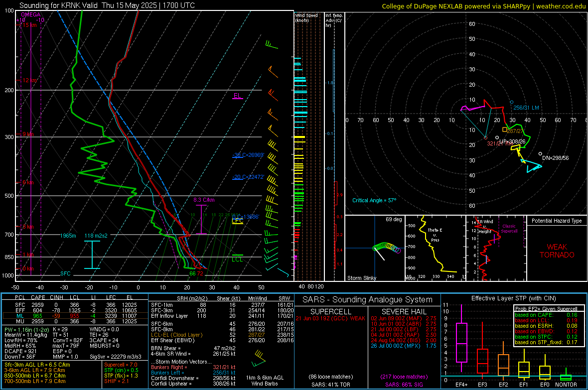The width and height of the screenshot is (588, 390).
Task: Click the 'SigSvr = 22279 m3/s3' value
Action: click(116, 357)
